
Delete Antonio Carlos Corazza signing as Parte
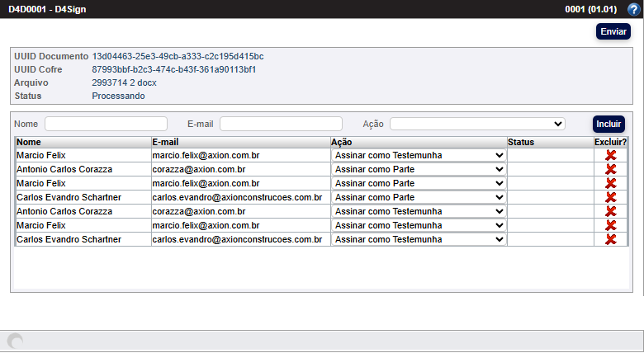(610, 169)
